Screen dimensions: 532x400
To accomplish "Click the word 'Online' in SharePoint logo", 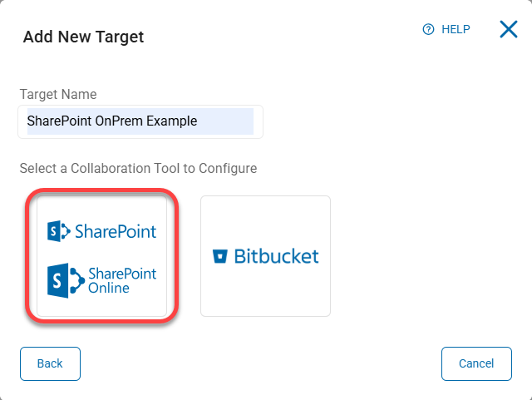I will pyautogui.click(x=109, y=288).
